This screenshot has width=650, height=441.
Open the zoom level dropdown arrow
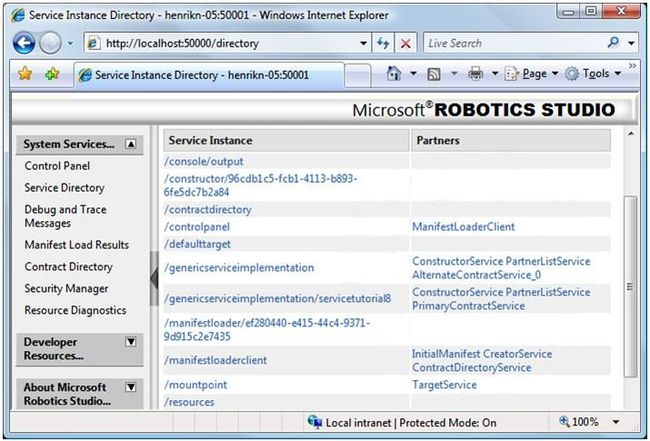click(x=616, y=422)
